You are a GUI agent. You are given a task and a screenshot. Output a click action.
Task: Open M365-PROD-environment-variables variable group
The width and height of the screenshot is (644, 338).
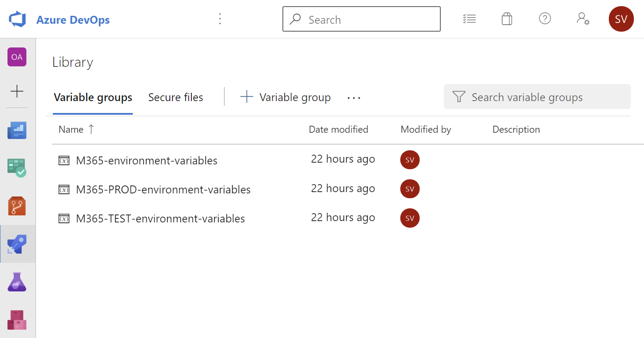(163, 189)
